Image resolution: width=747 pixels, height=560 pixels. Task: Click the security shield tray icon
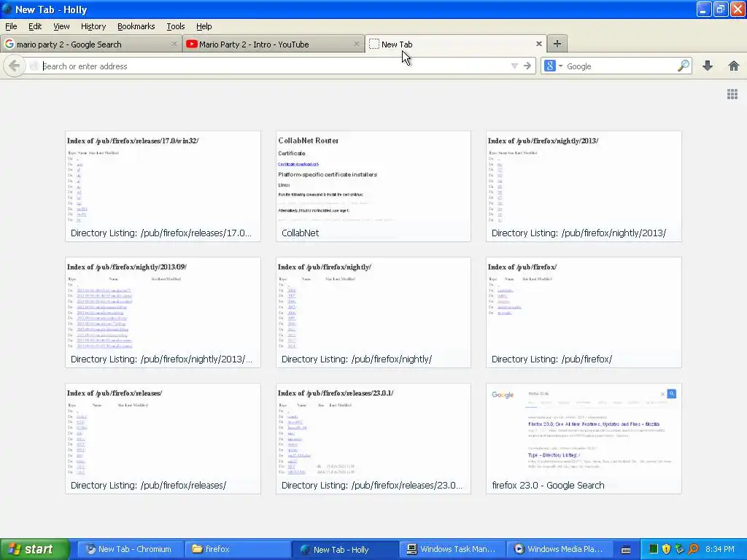point(666,549)
